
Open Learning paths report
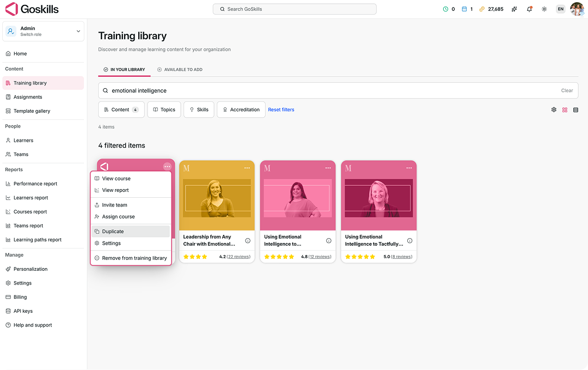(x=43, y=240)
